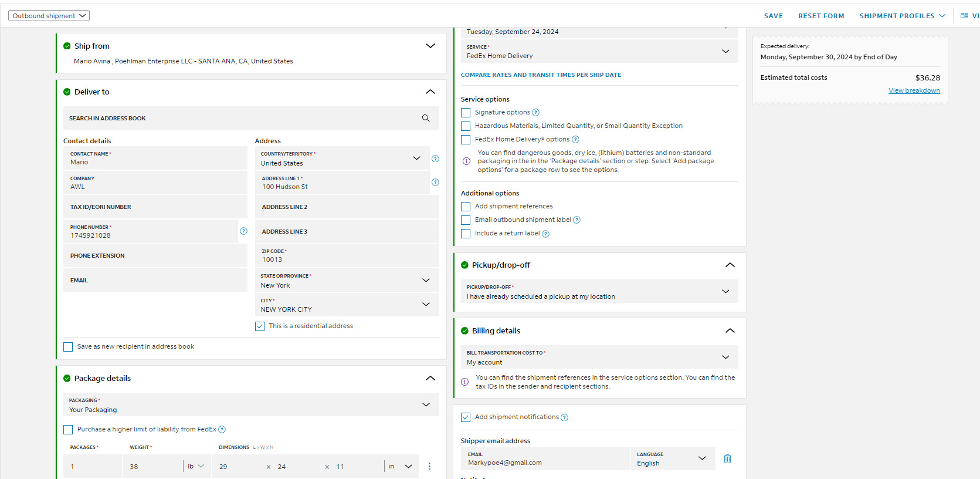980x479 pixels.
Task: Open Pickup/drop-off option dropdown
Action: coord(599,291)
